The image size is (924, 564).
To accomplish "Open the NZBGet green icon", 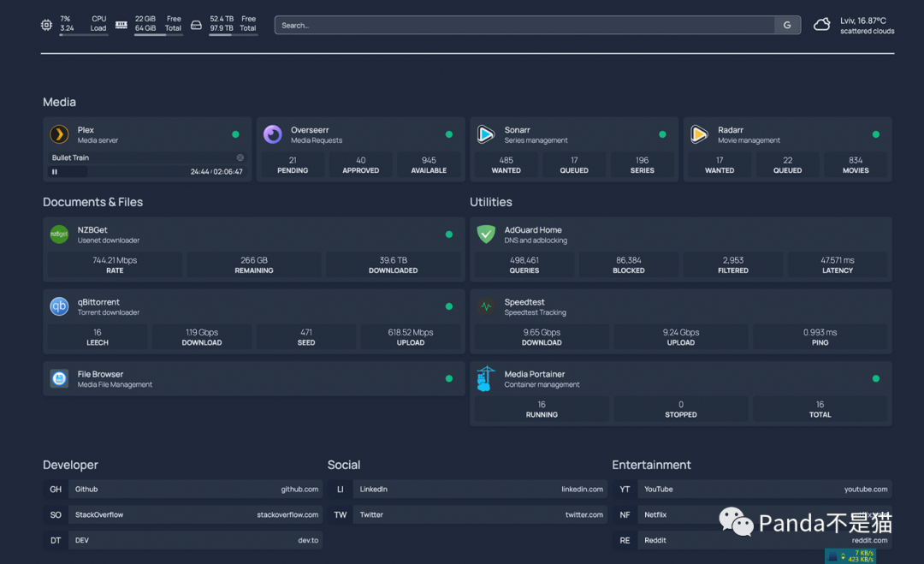I will (59, 235).
